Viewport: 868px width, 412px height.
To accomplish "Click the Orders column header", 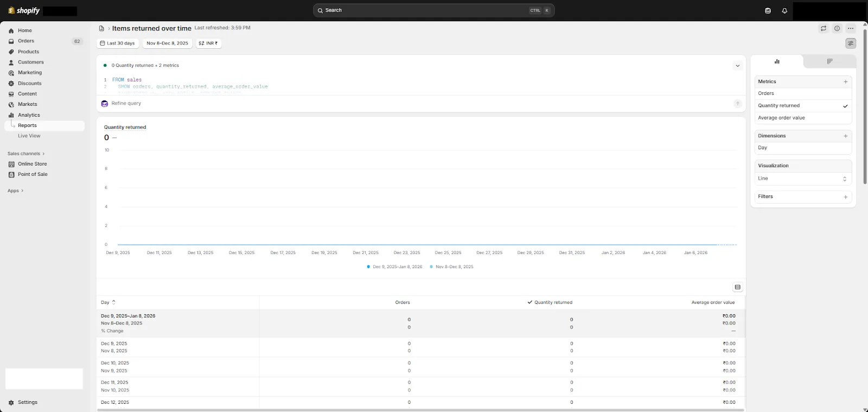I will pyautogui.click(x=402, y=302).
